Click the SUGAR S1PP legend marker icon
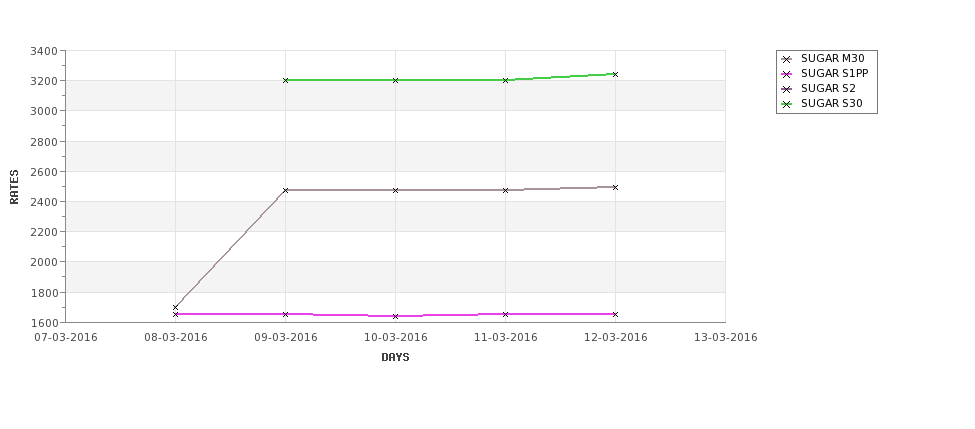 (786, 74)
